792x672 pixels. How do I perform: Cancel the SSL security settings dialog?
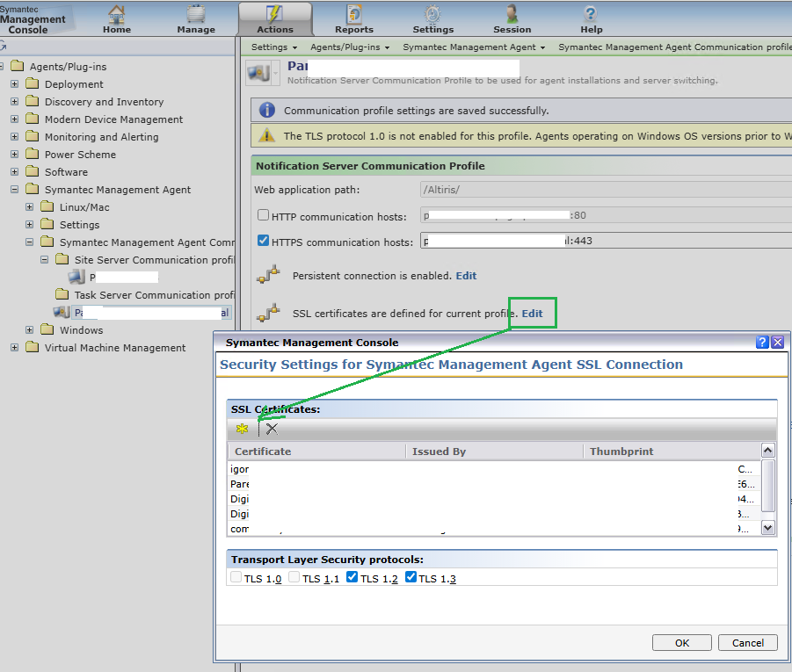click(747, 643)
